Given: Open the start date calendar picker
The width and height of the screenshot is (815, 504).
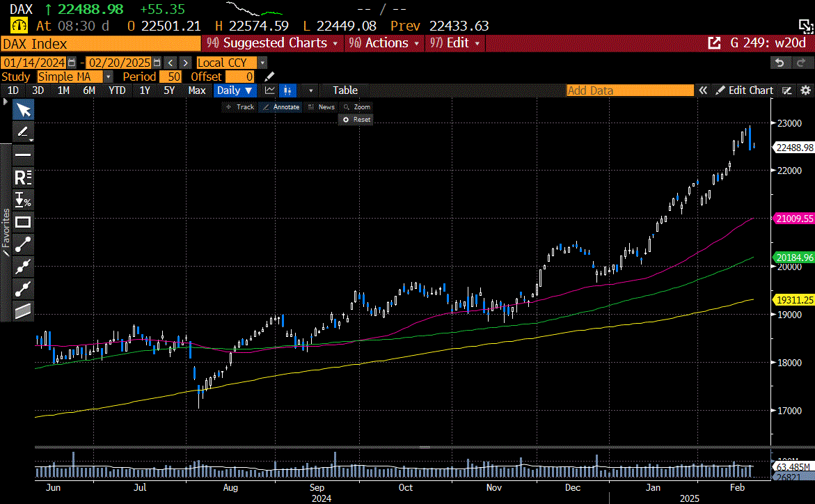Looking at the screenshot, I should (x=72, y=63).
